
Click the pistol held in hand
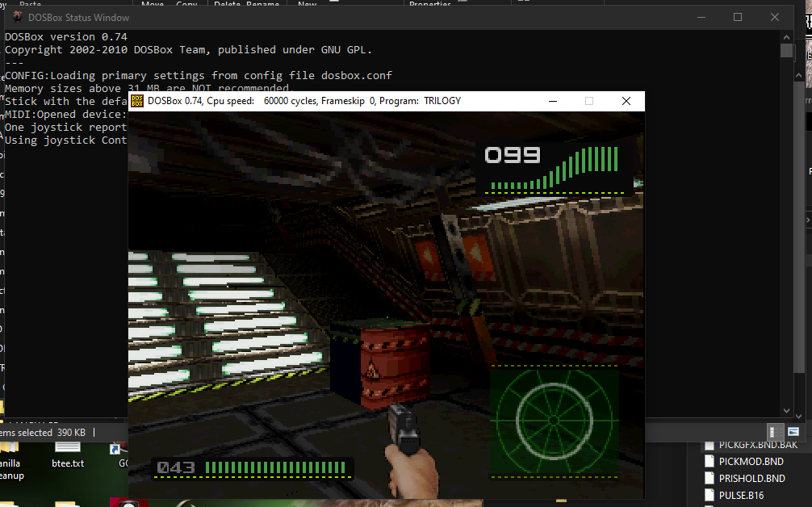coord(404,429)
